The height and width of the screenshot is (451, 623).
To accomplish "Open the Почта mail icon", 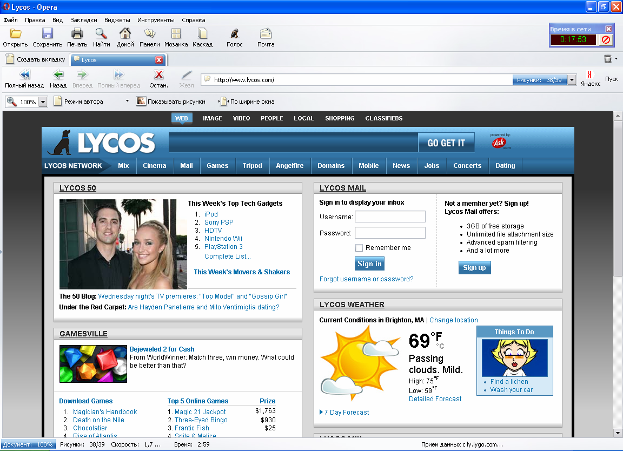I will pyautogui.click(x=266, y=33).
